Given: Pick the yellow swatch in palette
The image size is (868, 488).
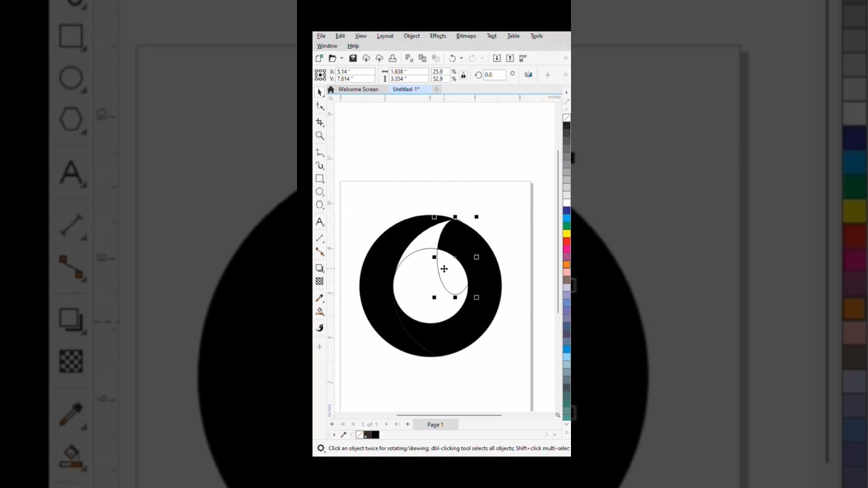Looking at the screenshot, I should [x=566, y=234].
